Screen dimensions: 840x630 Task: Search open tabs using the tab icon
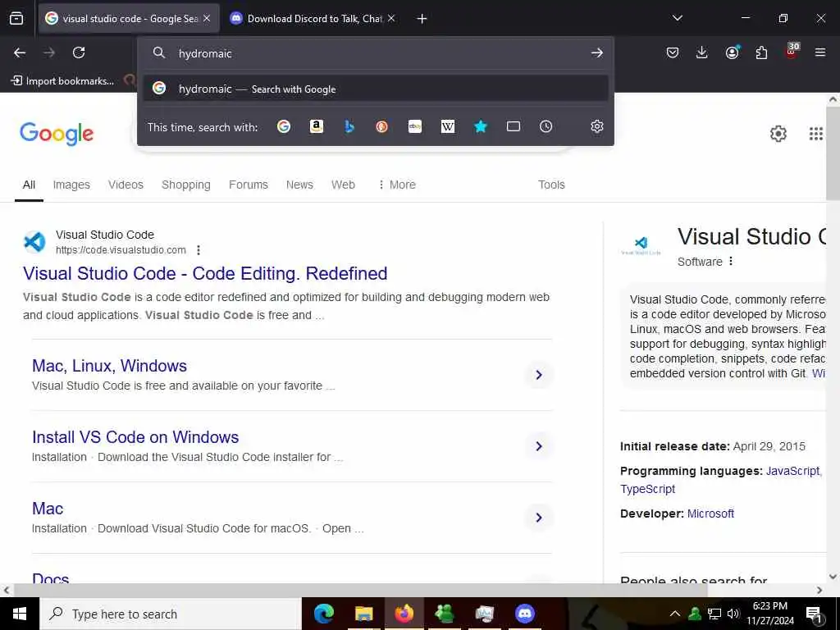tap(514, 126)
